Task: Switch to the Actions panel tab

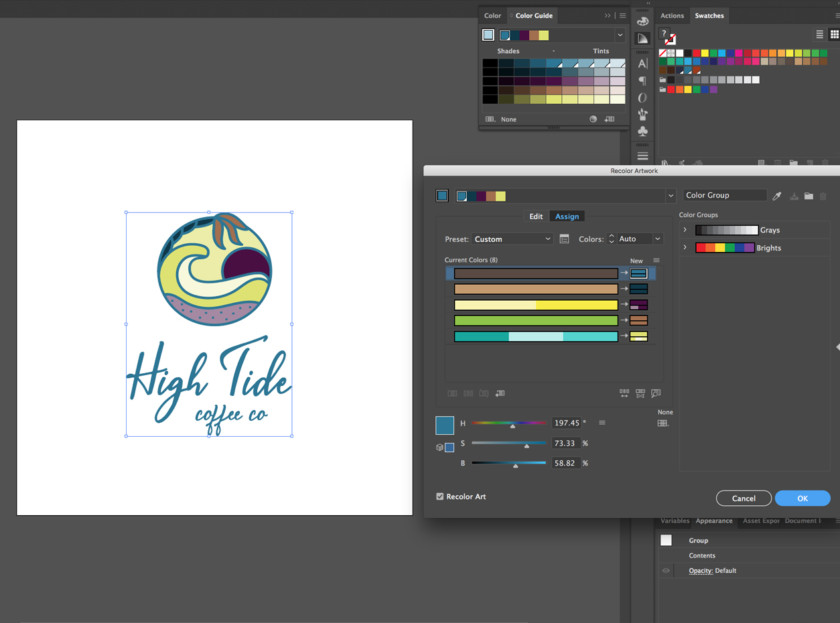Action: tap(672, 15)
